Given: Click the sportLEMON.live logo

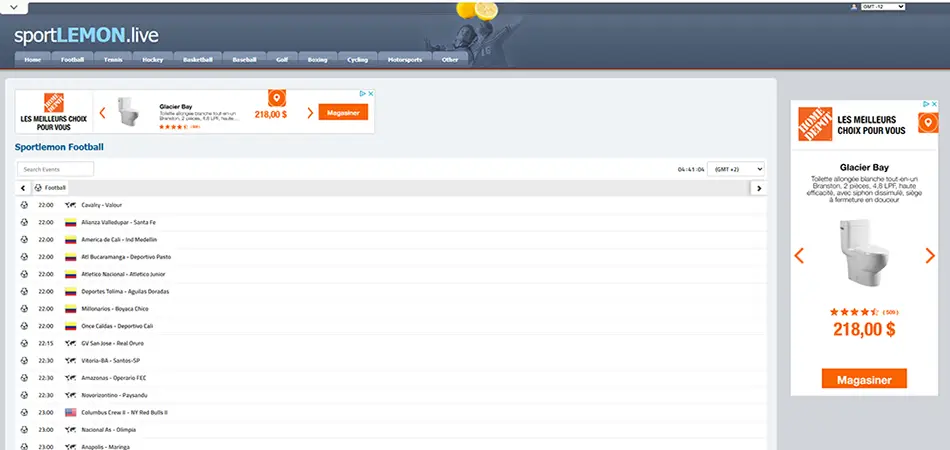Looking at the screenshot, I should click(86, 36).
